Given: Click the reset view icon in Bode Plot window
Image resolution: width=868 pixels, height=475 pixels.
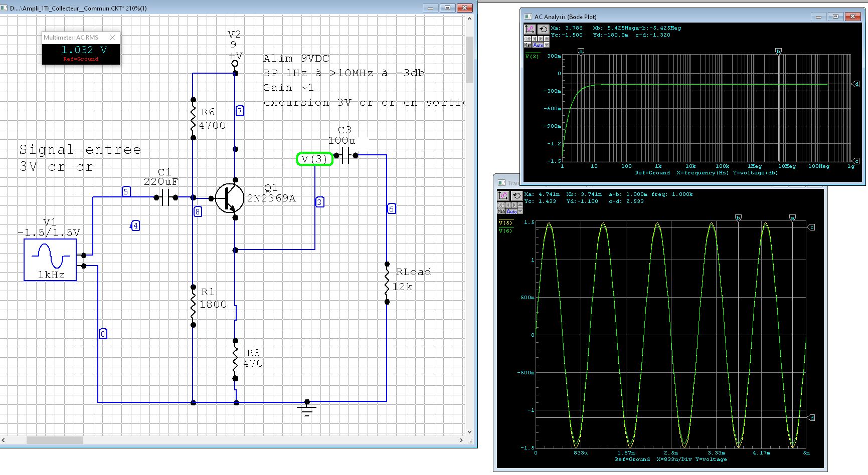Looking at the screenshot, I should [x=543, y=30].
